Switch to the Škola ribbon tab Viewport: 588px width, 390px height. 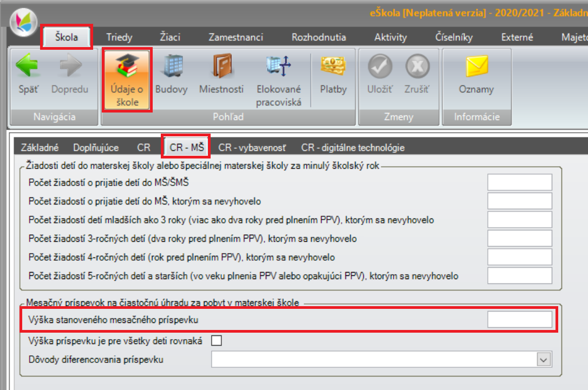(x=67, y=37)
